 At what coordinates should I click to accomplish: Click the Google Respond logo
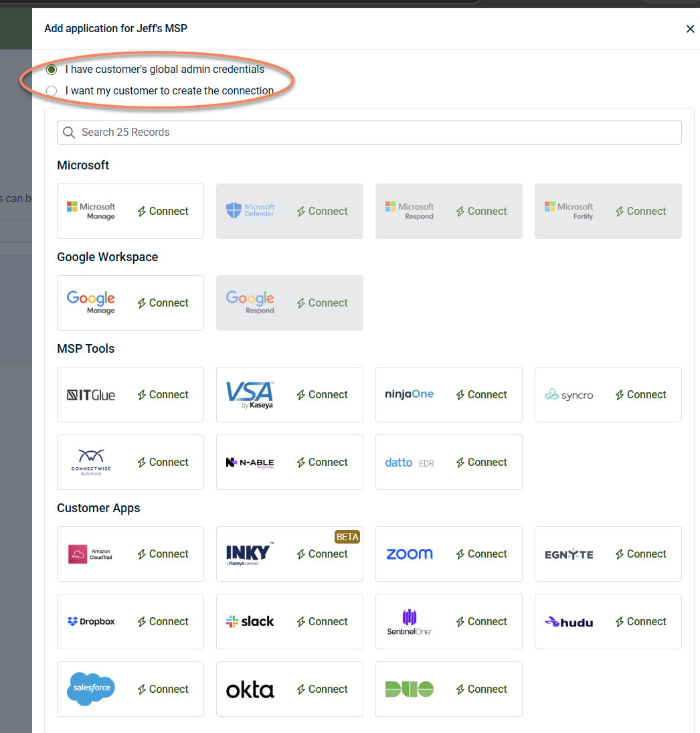[250, 302]
